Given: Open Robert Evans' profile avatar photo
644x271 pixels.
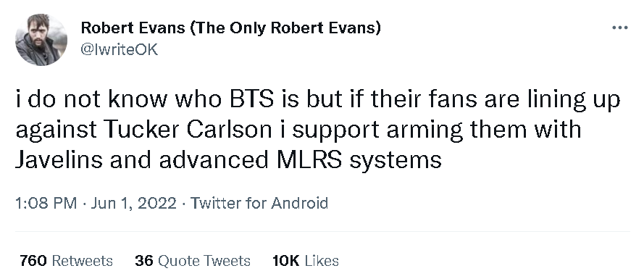Looking at the screenshot, I should (x=41, y=39).
